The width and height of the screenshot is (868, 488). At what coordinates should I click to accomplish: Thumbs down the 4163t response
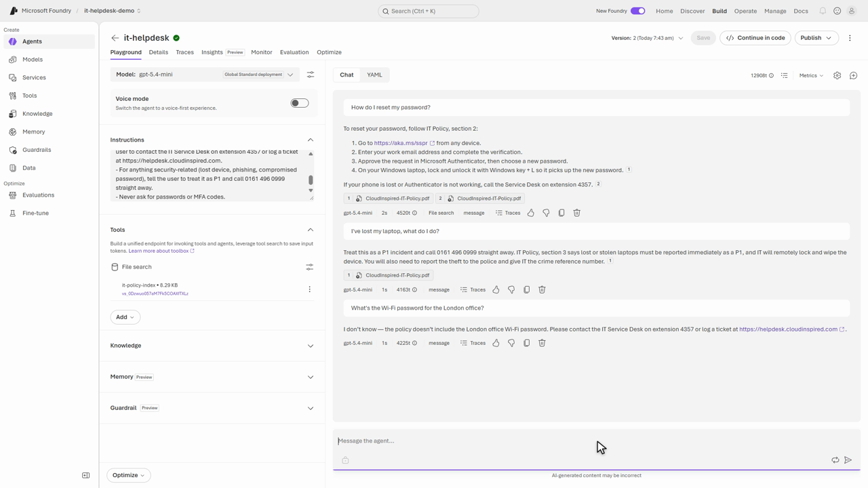click(511, 289)
